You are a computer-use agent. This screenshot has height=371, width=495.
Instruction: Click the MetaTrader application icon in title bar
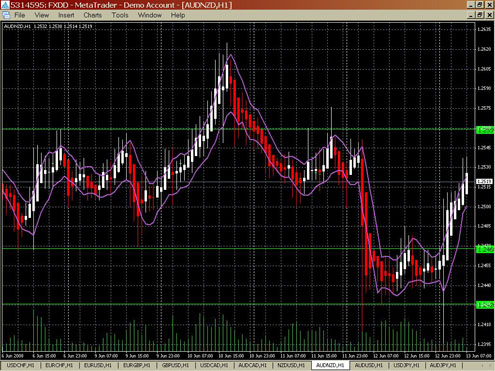5,5
